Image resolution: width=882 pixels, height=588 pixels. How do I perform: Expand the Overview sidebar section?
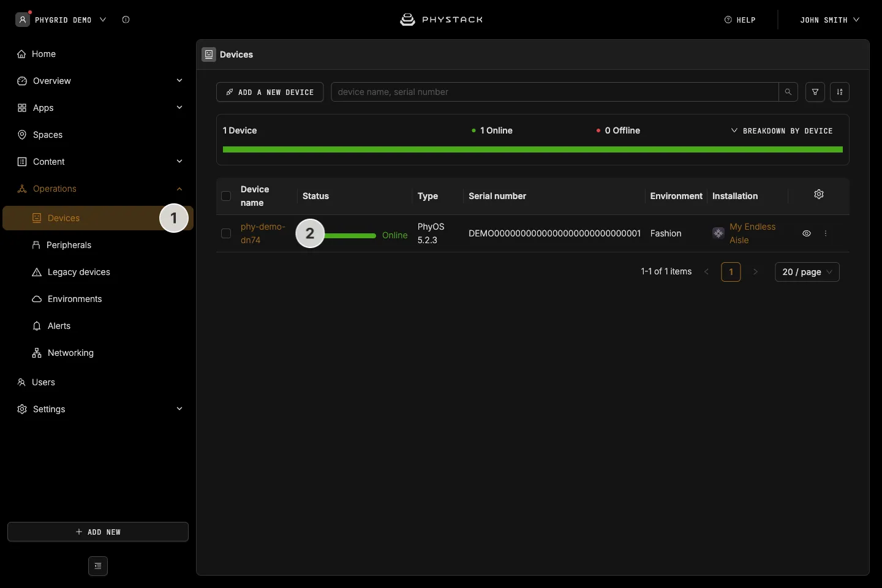[98, 81]
